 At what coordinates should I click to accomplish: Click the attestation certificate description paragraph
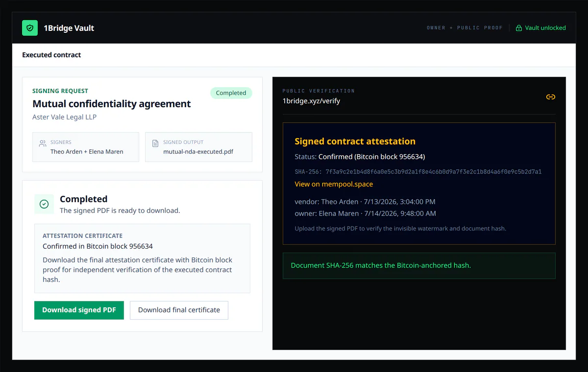click(x=138, y=270)
